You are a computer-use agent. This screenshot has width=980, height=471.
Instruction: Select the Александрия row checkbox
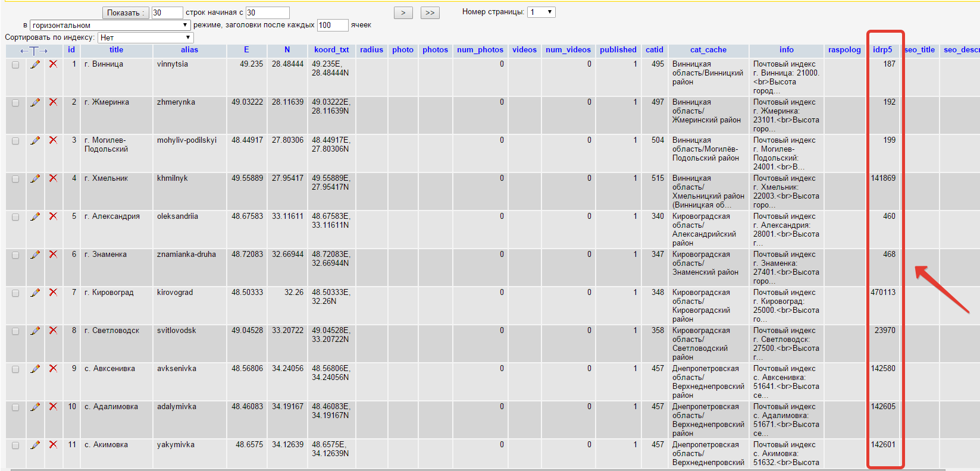click(x=15, y=217)
